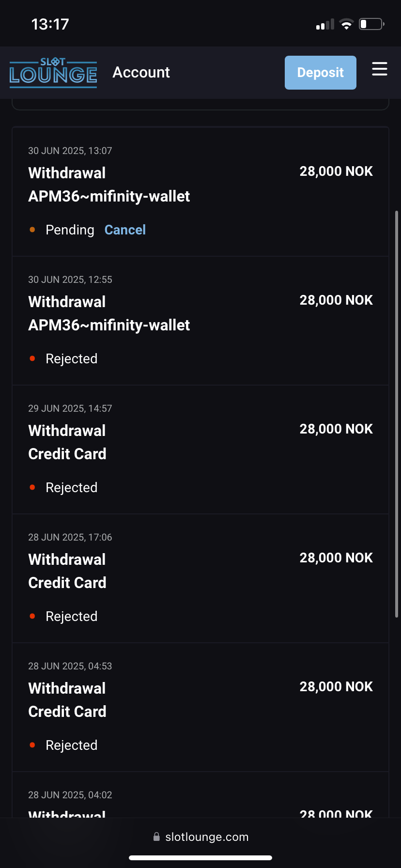Screen dimensions: 401x868
Task: Cancel the pending 28,000 NOK withdrawal
Action: tap(125, 230)
